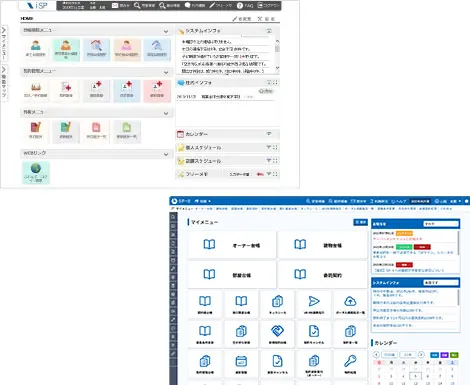Viewport: 470px width, 385px height.
Task: Click the purple calendar filter button
Action: click(444, 355)
